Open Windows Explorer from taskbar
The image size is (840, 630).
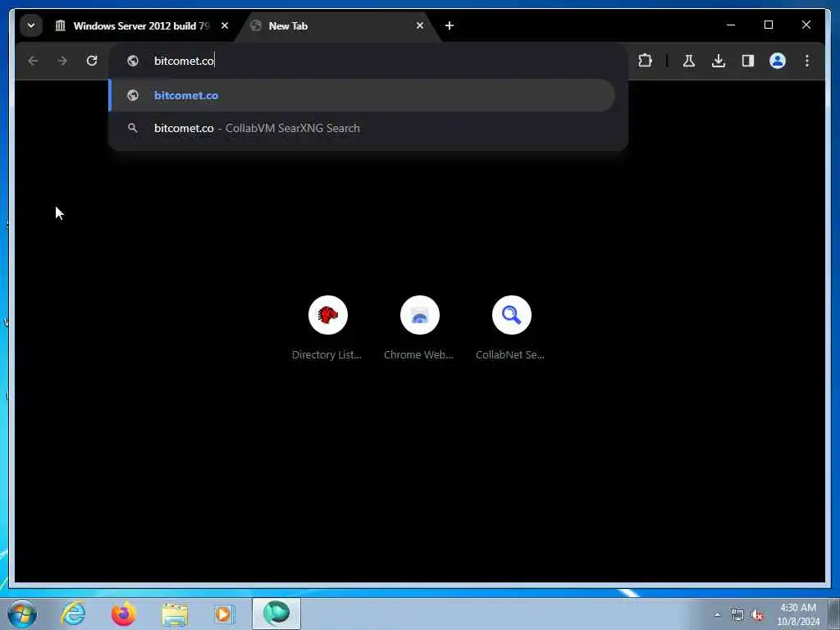tap(175, 614)
